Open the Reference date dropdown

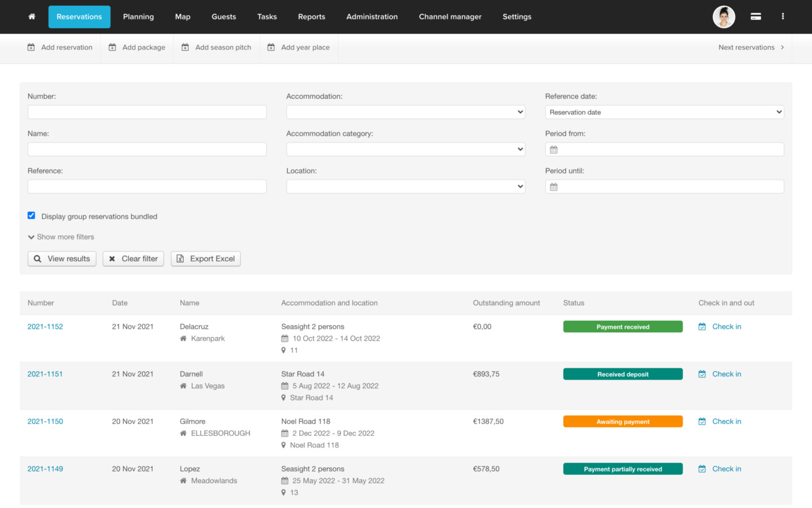[664, 112]
